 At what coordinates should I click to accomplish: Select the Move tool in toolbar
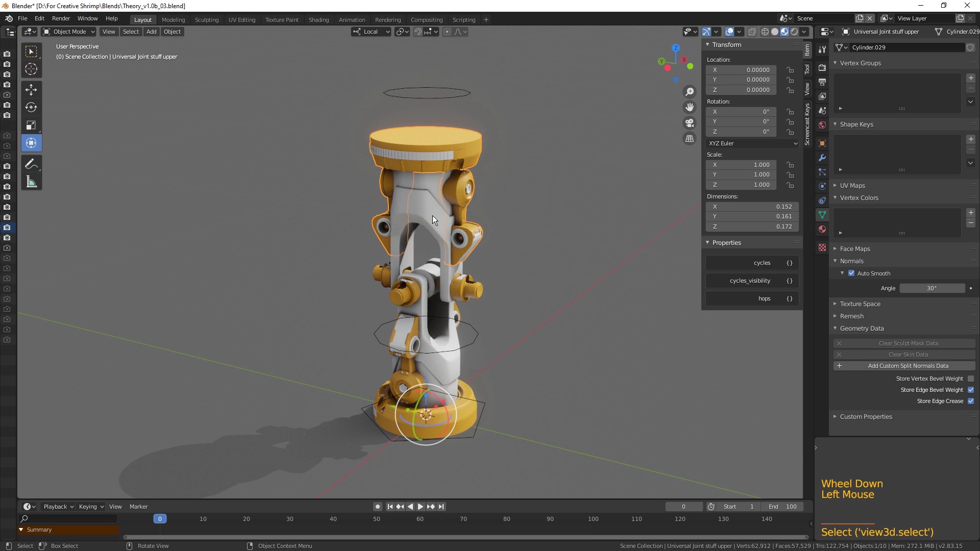[31, 90]
